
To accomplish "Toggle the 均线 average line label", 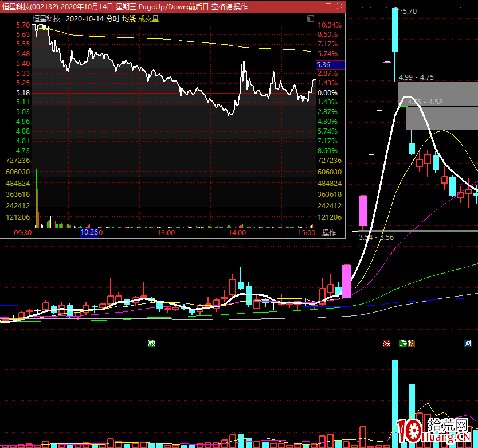I will pos(128,18).
